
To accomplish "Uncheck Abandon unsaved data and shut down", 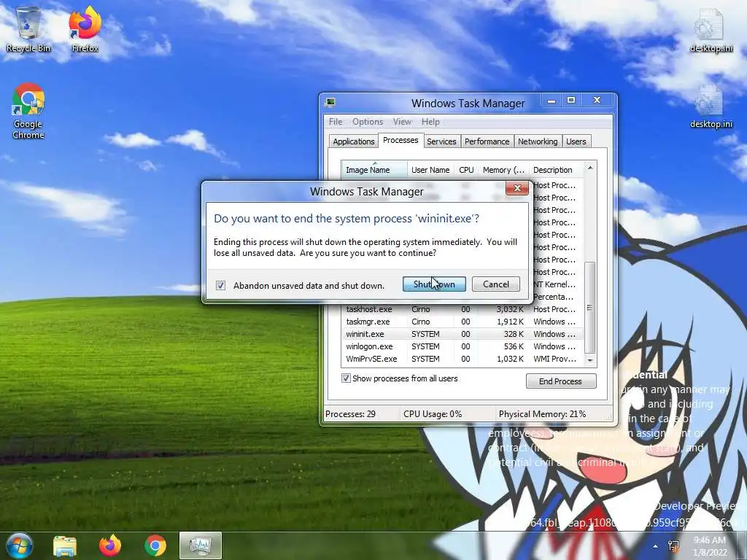I will 220,285.
